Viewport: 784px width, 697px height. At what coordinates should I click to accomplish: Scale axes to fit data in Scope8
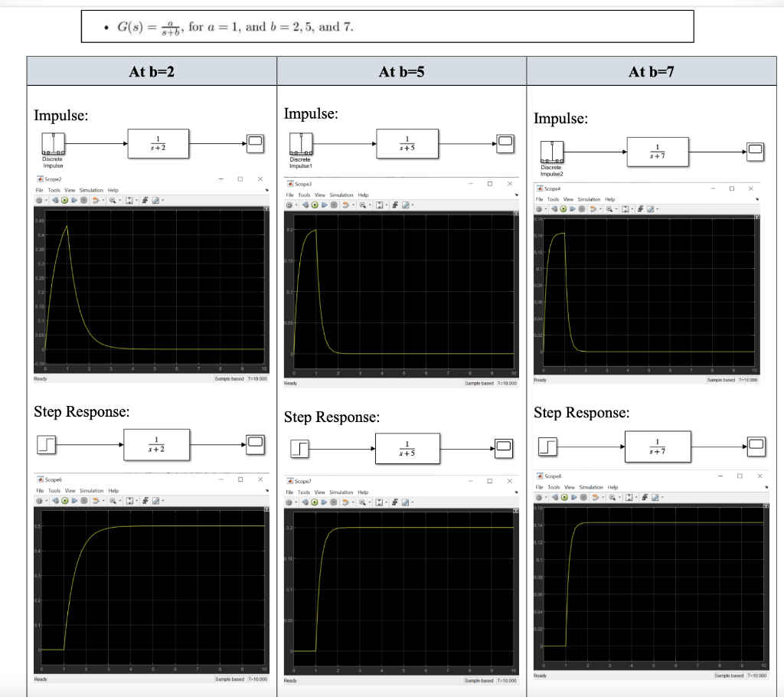[629, 497]
